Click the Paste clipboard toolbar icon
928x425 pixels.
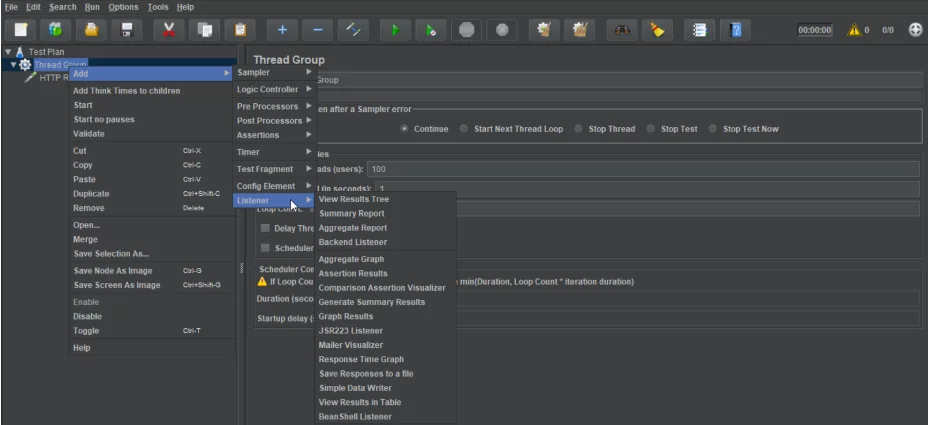click(240, 30)
